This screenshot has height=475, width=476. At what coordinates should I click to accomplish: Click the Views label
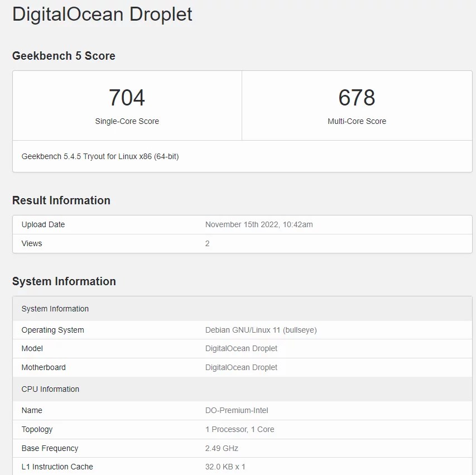pos(32,243)
